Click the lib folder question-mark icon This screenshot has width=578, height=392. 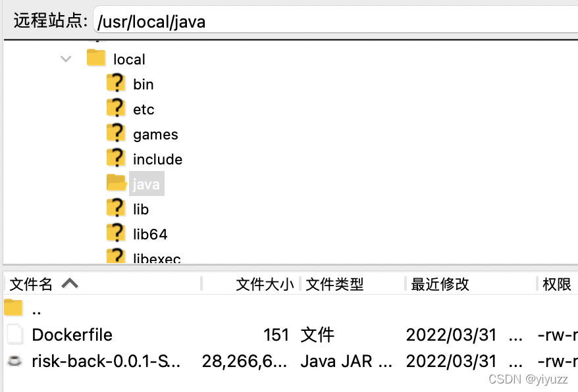[x=115, y=208]
